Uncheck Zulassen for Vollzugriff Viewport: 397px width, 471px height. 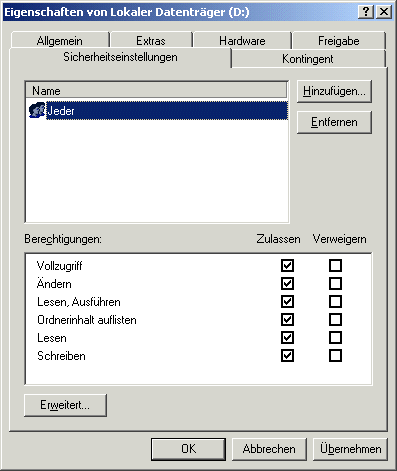pos(287,266)
